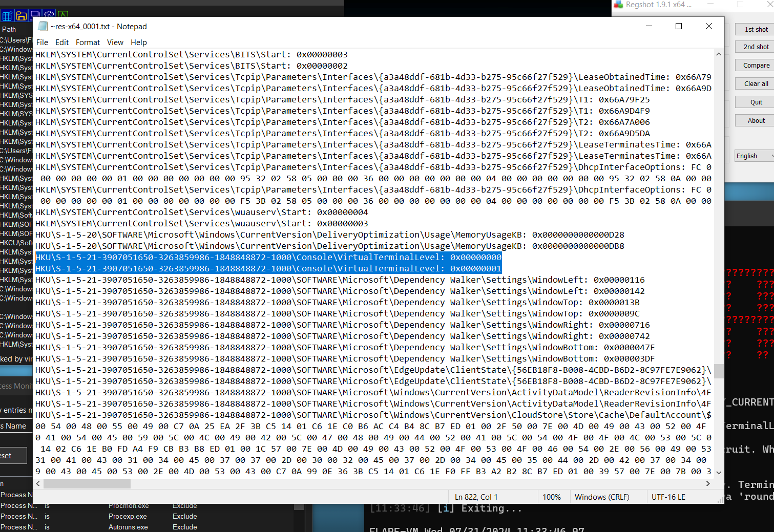The image size is (774, 532).
Task: Click the Notepad vertical scrollbar thumb
Action: point(719,371)
